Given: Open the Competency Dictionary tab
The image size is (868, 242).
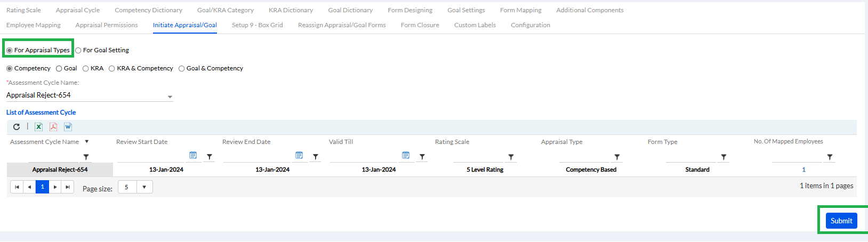Looking at the screenshot, I should tap(148, 10).
